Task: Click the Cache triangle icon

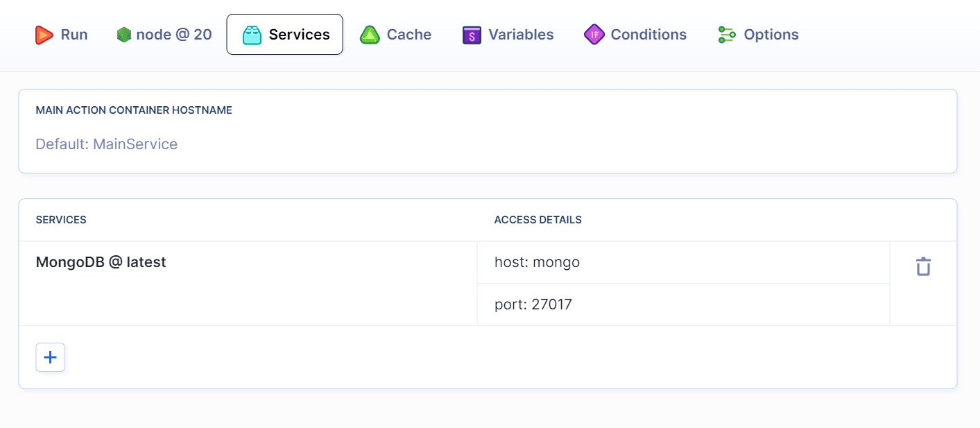Action: tap(370, 34)
